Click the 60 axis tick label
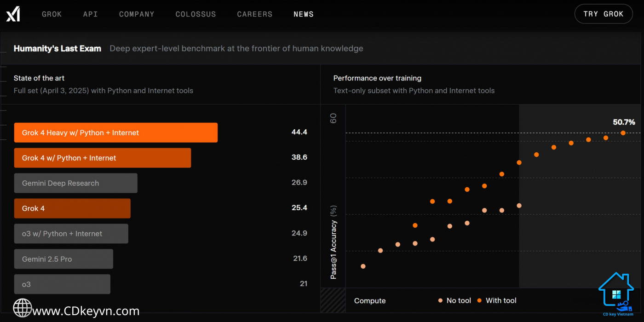 (333, 118)
